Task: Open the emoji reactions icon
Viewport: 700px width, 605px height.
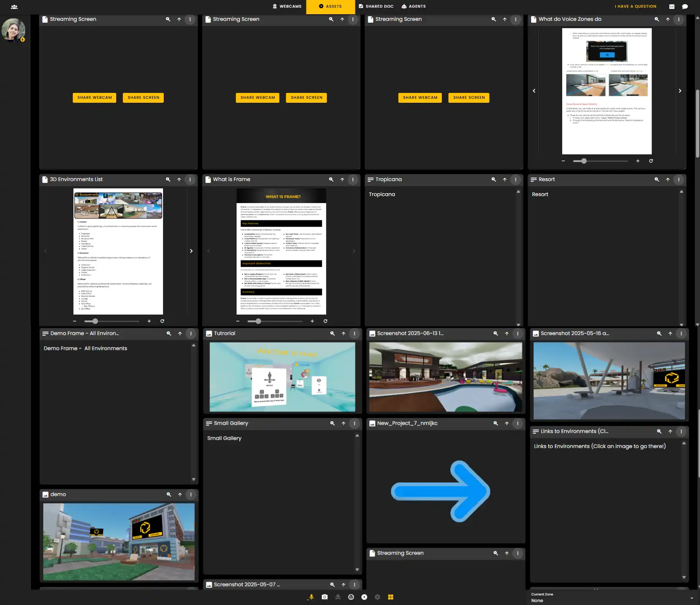Action: click(351, 597)
